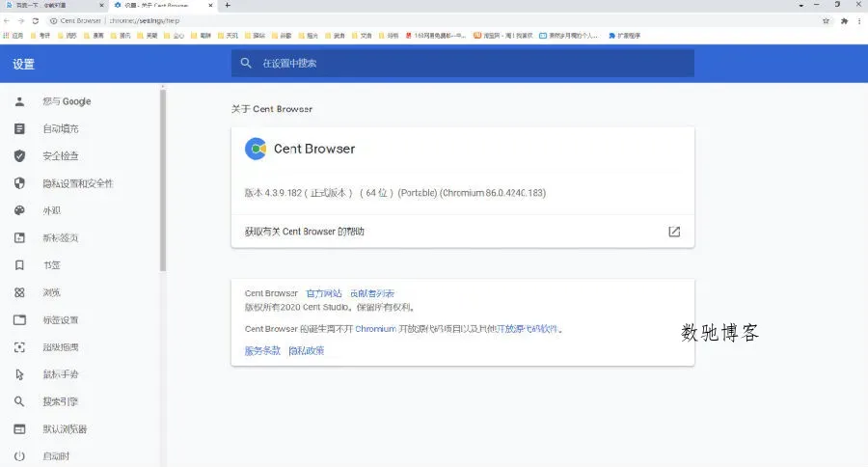This screenshot has width=868, height=467.
Task: Open the 官方网站 official website link
Action: tap(324, 293)
